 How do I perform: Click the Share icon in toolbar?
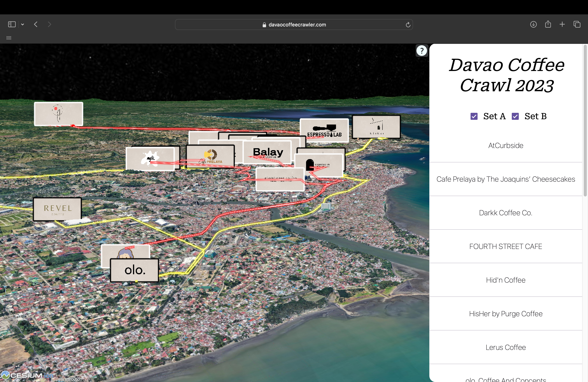coord(548,24)
